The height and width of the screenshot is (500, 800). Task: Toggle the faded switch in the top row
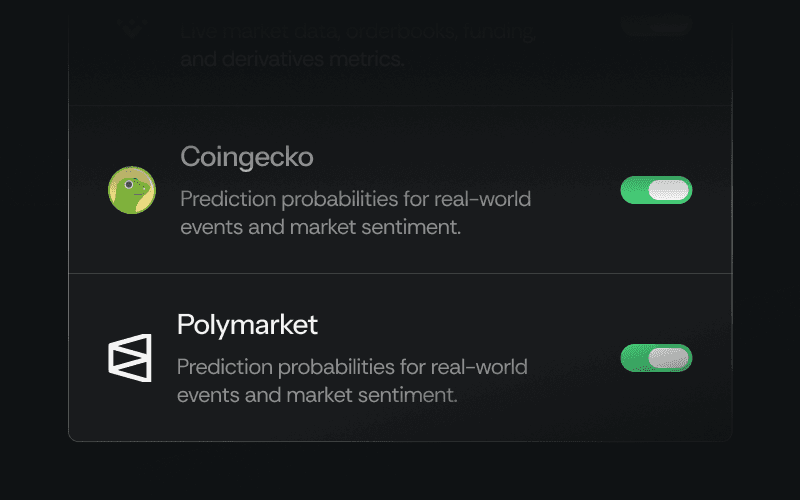tap(656, 26)
